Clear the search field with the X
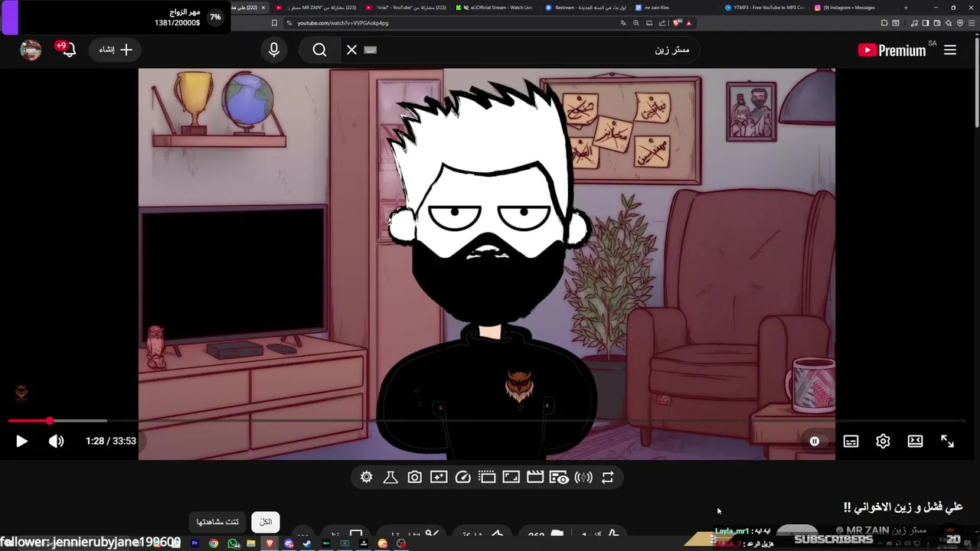Viewport: 980px width, 551px height. click(351, 50)
